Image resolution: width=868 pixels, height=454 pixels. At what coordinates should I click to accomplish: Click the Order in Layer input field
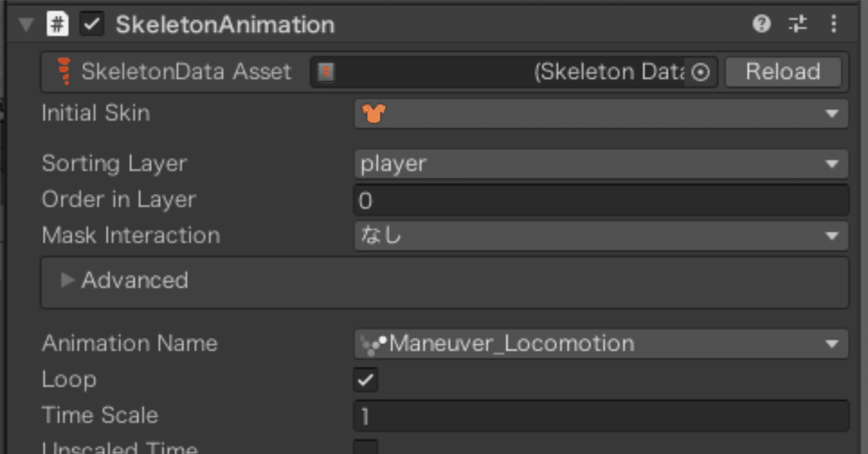[600, 199]
